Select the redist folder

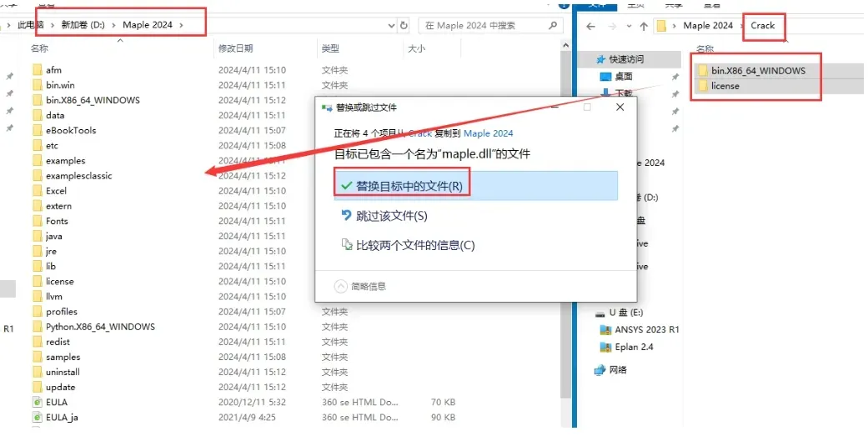coord(58,342)
